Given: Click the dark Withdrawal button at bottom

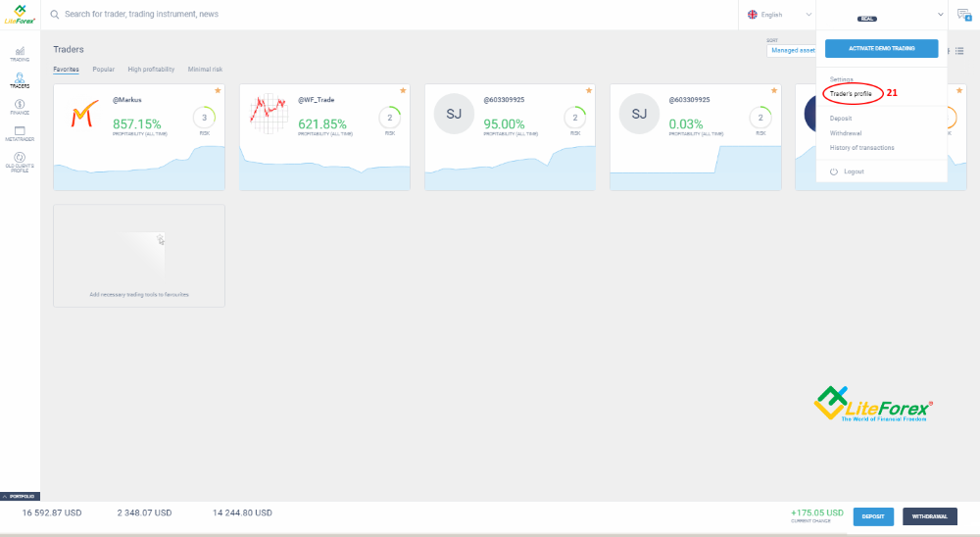Looking at the screenshot, I should click(x=929, y=516).
